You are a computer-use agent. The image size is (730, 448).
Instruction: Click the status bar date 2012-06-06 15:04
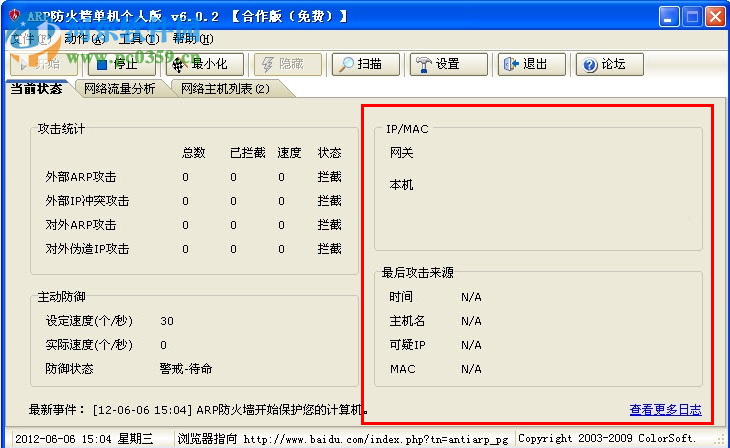(63, 439)
